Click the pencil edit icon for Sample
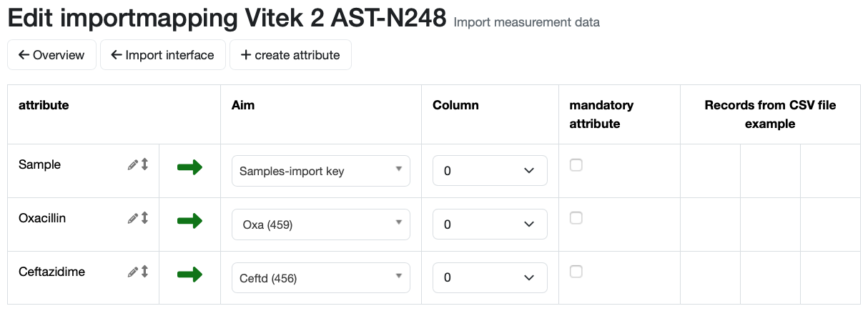 pos(132,165)
